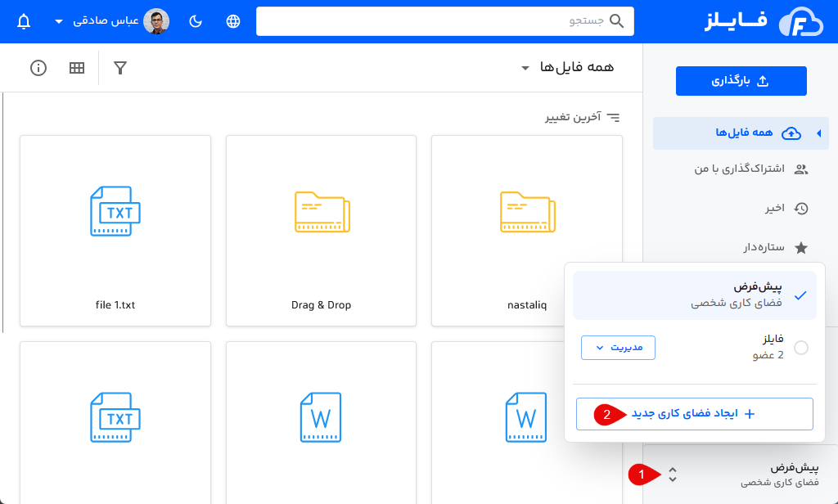
Task: Click the بارگذاری upload button
Action: (x=741, y=80)
